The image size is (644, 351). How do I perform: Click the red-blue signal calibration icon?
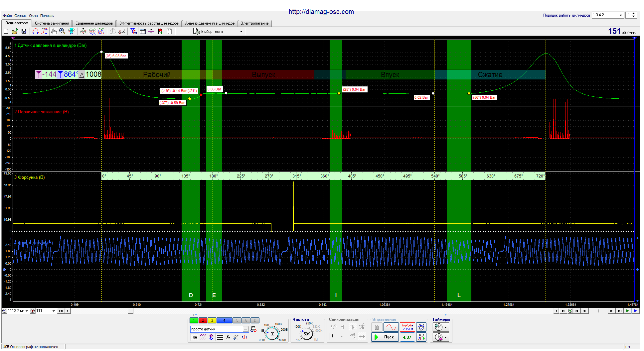[x=244, y=337]
